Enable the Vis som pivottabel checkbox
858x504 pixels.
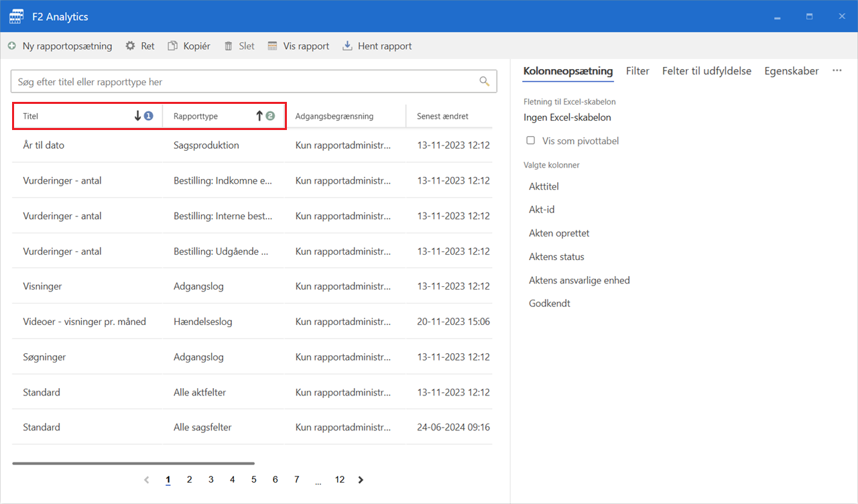point(531,141)
